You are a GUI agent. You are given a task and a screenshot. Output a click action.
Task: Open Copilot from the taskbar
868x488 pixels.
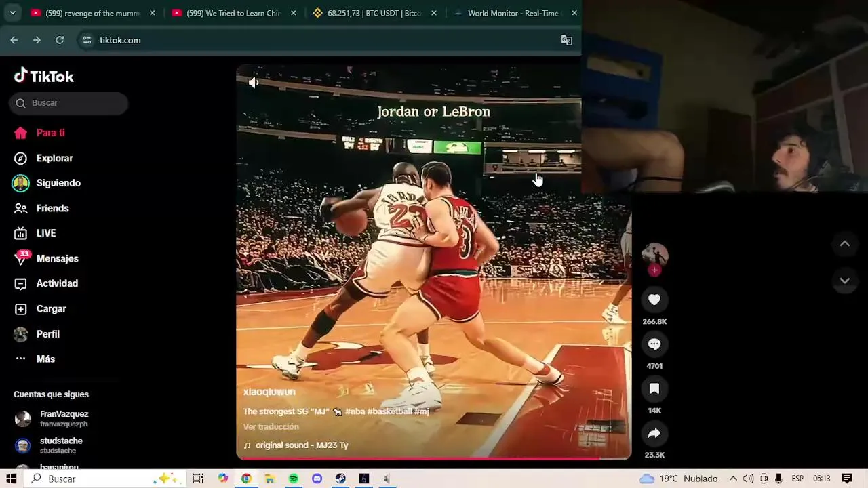coord(223,479)
